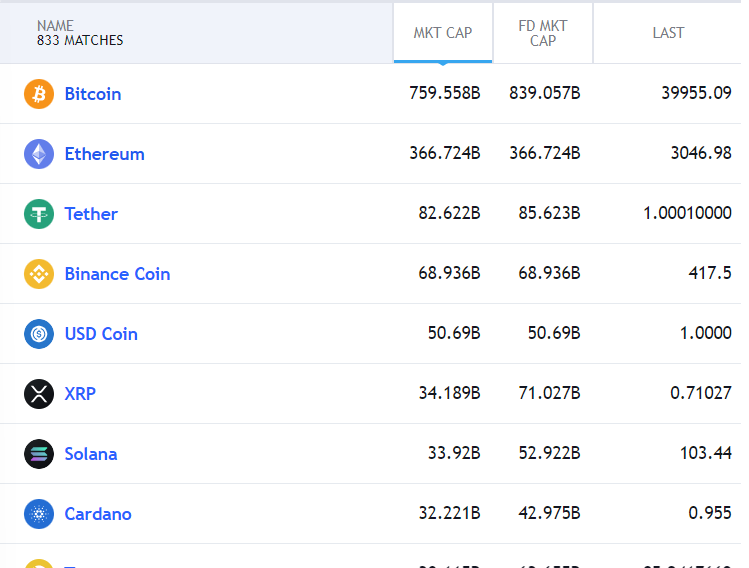749x568 pixels.
Task: Click the Solana logo icon
Action: pos(39,454)
